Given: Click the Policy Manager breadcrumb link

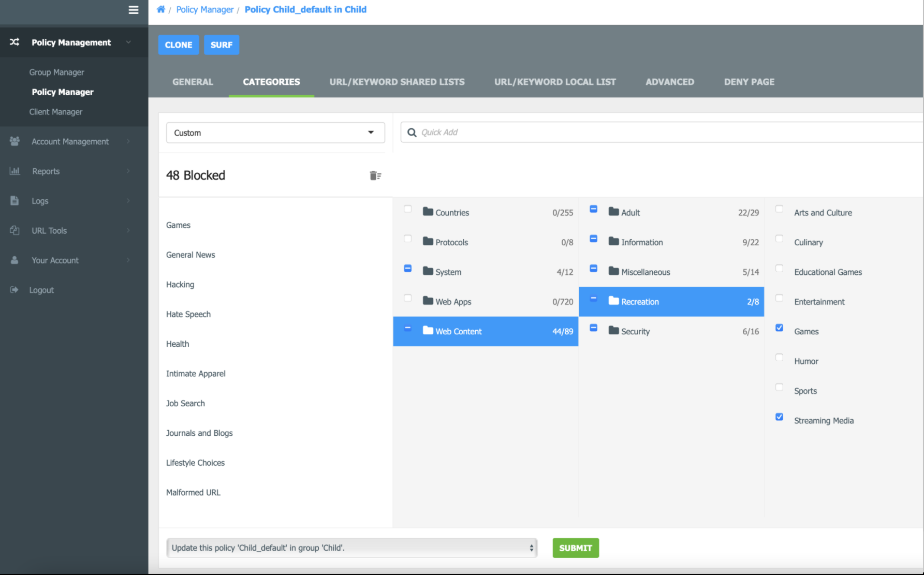Looking at the screenshot, I should click(x=205, y=9).
